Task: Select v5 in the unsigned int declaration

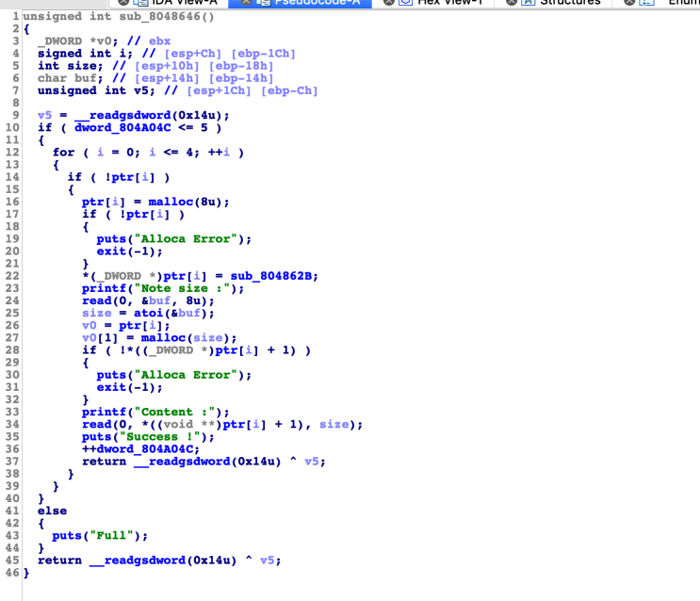Action: (x=141, y=90)
